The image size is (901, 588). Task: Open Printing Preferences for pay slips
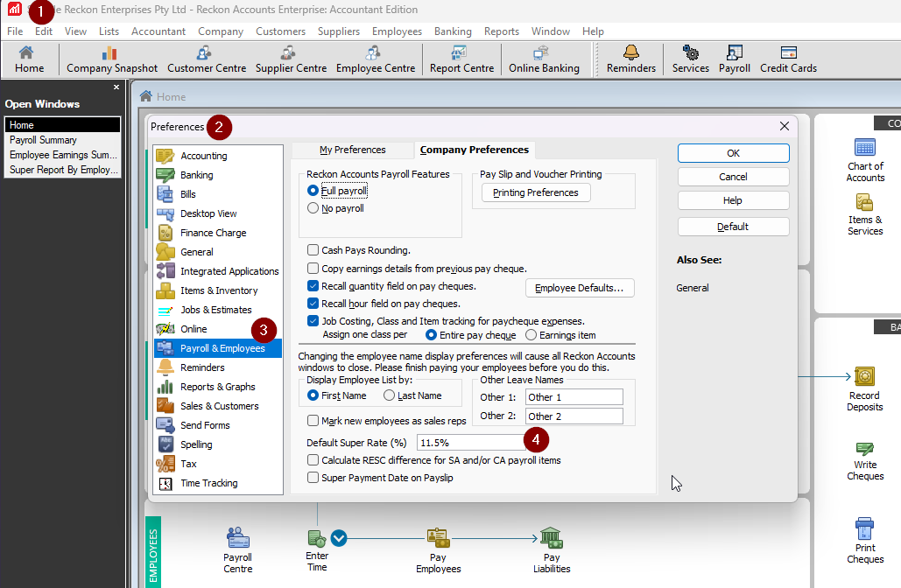point(536,192)
